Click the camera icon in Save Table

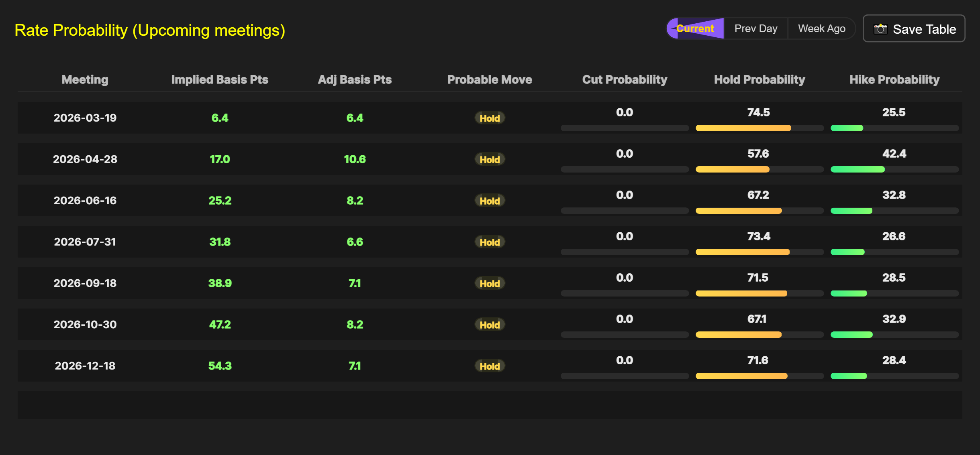pos(880,29)
